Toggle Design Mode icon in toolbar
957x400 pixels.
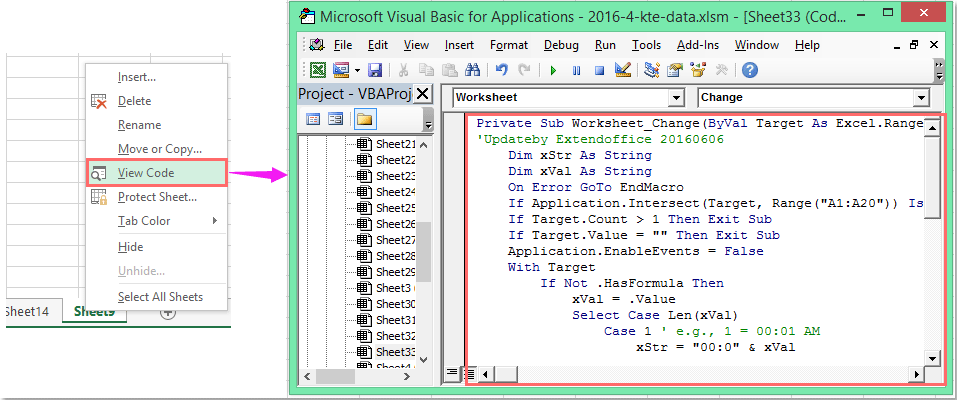(x=623, y=70)
